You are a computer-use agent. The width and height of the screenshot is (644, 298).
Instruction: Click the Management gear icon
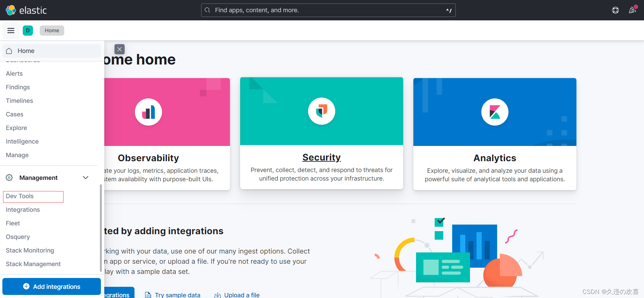point(9,178)
